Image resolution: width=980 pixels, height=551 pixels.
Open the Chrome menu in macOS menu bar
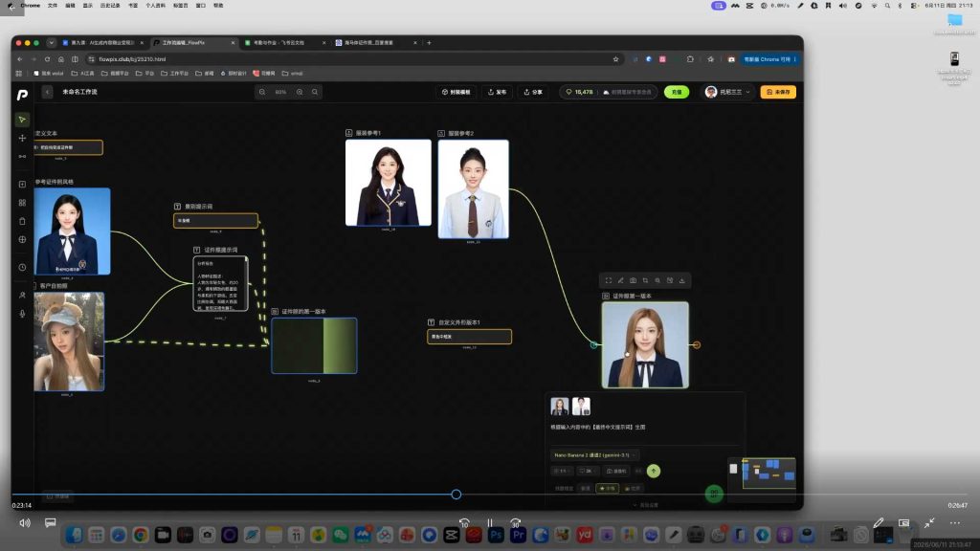(x=30, y=5)
